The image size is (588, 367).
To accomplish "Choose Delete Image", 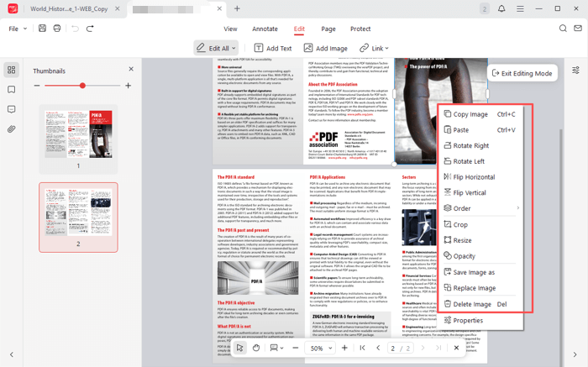I will [480, 304].
